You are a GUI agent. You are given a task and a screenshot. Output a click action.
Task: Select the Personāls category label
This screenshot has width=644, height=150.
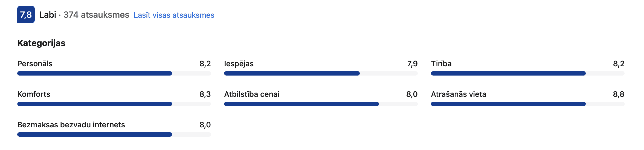35,64
